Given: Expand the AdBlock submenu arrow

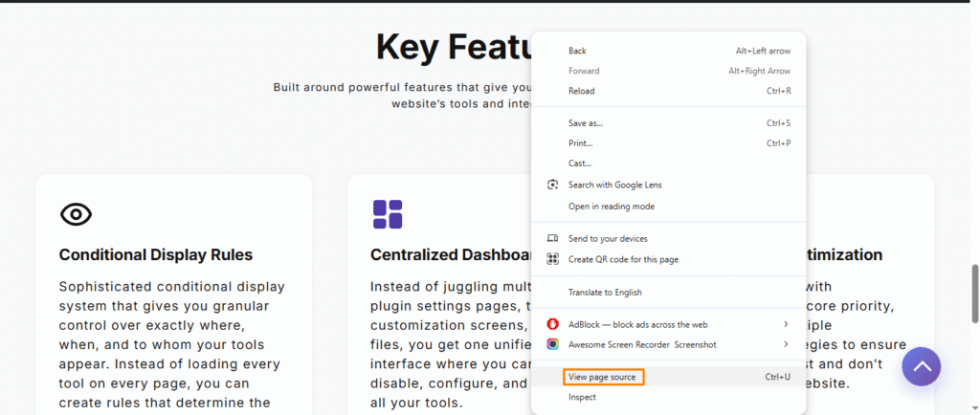Looking at the screenshot, I should click(787, 324).
